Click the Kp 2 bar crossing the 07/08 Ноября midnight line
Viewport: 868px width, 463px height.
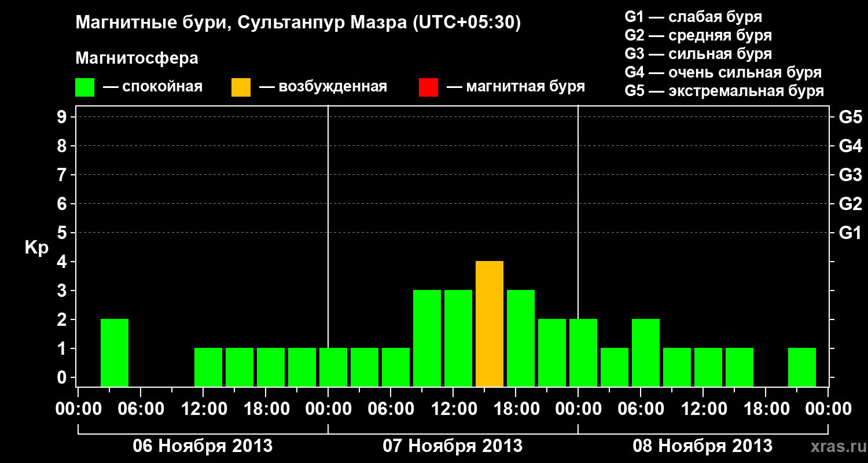[583, 352]
